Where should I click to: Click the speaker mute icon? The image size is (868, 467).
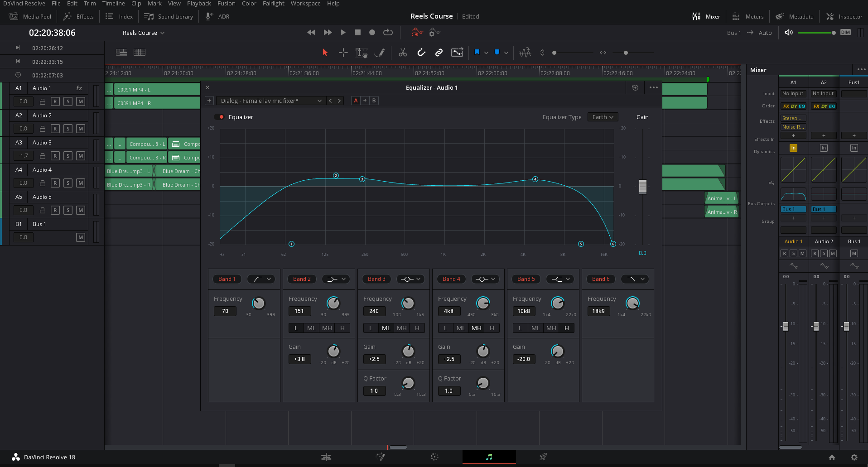pos(789,33)
